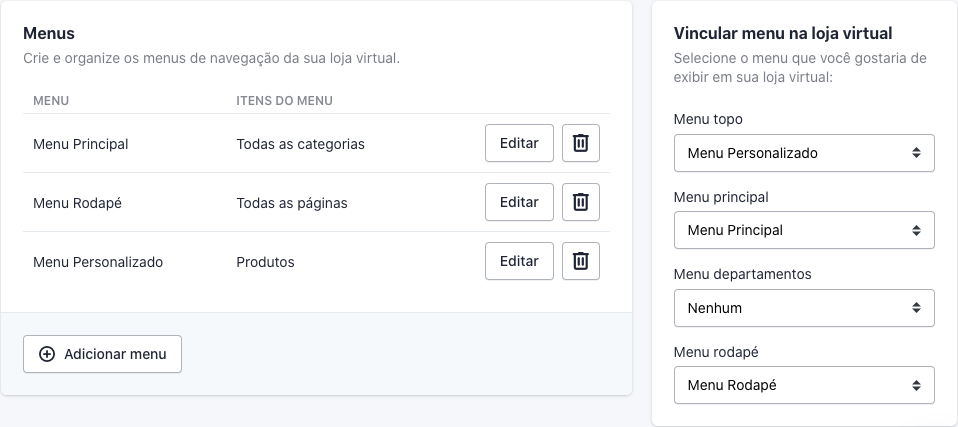This screenshot has height=427, width=958.
Task: Open the Menu topo dropdown
Action: click(x=804, y=153)
